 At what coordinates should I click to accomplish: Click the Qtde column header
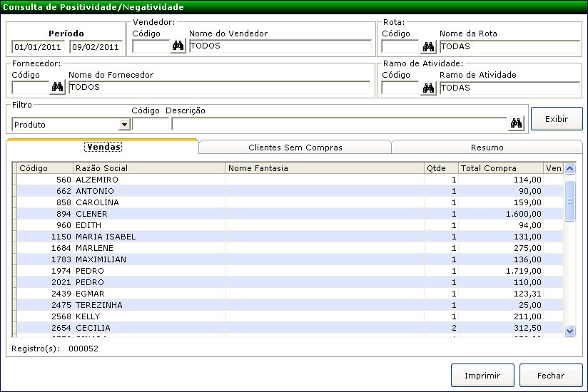pos(441,168)
